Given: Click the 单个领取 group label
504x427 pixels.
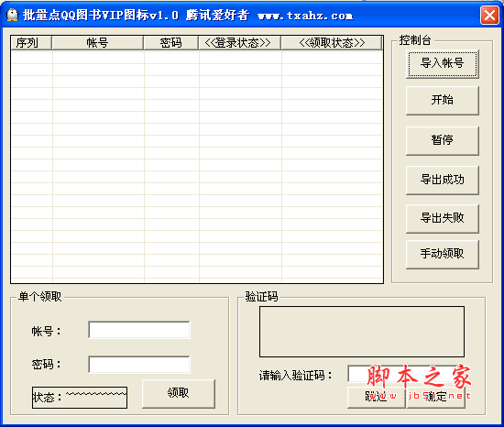Looking at the screenshot, I should (x=39, y=296).
